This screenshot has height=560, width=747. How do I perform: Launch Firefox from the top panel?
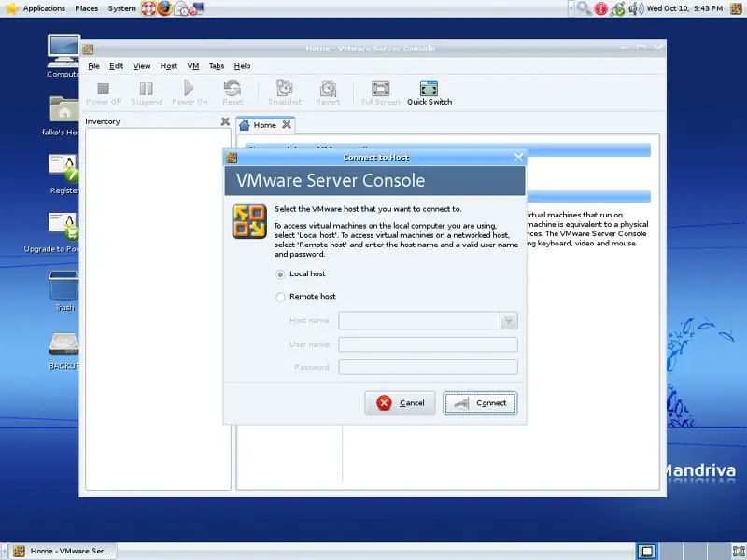click(x=165, y=8)
